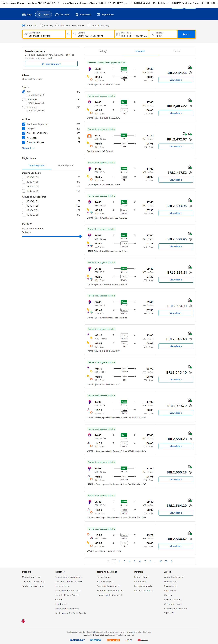Open the Attractions section in the header

point(83,15)
